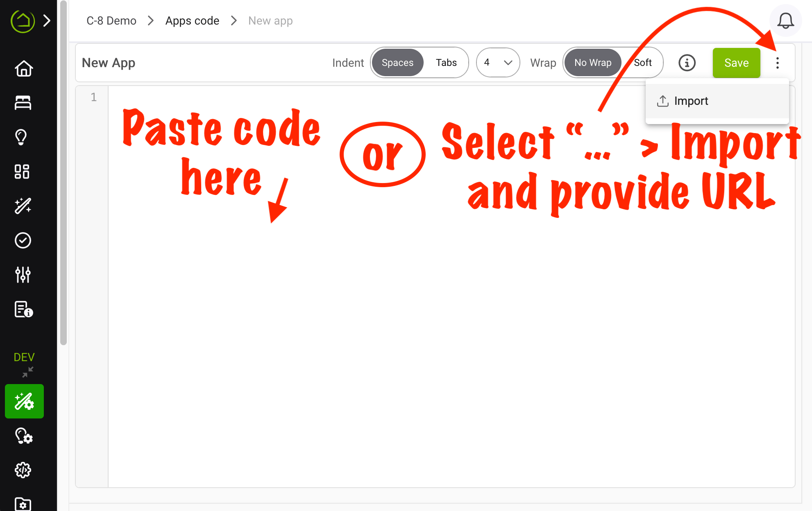Open the three-dot more options menu
Screen dimensions: 812x511
(x=777, y=63)
